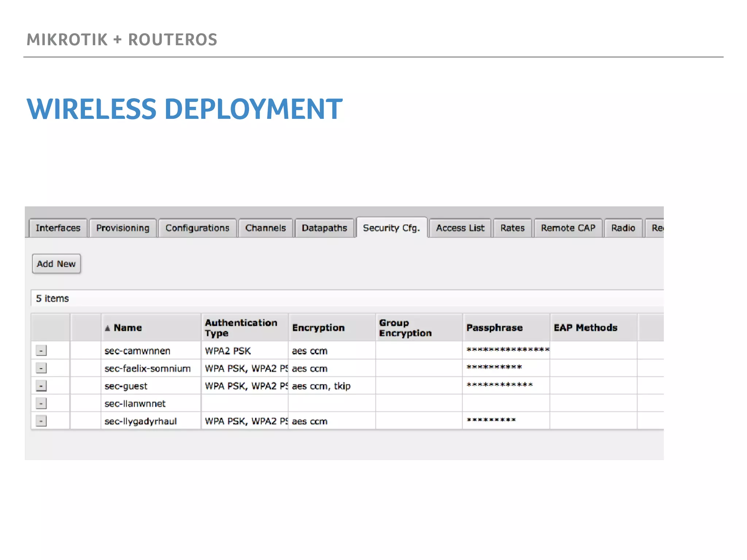
Task: Select the Security Cfg. tab
Action: pos(391,228)
